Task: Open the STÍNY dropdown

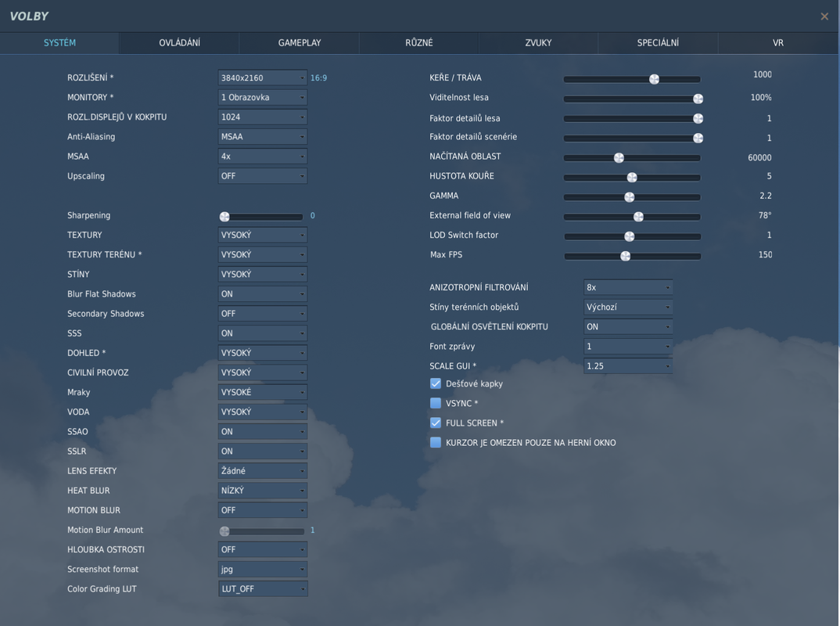Action: (263, 275)
